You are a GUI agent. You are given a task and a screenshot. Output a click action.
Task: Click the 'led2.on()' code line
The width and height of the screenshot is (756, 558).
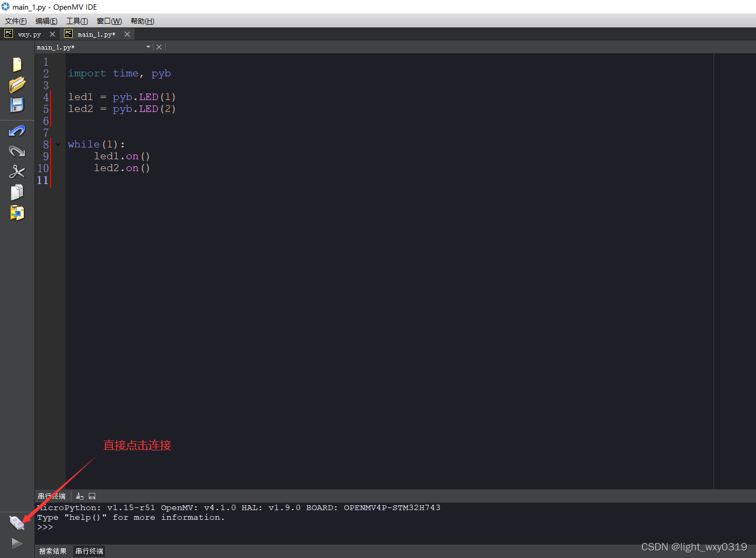[x=122, y=168]
